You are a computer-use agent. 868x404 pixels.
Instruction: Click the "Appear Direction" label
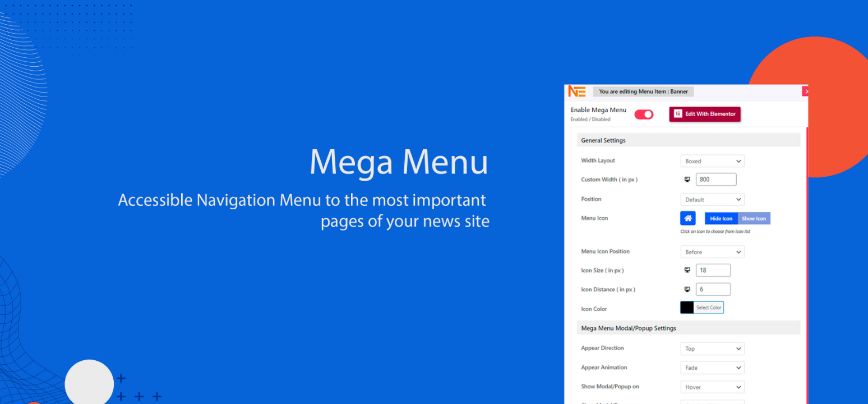pos(603,348)
